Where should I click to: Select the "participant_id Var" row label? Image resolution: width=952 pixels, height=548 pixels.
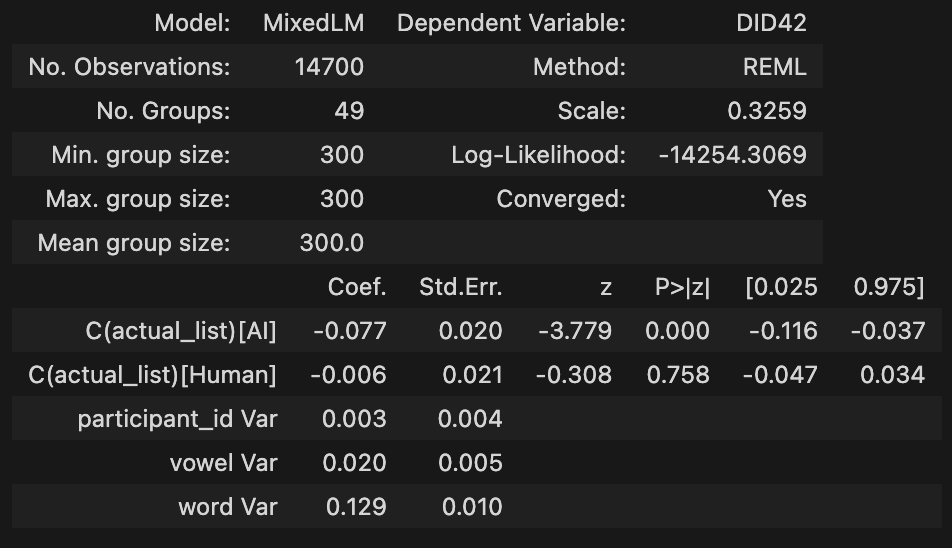click(177, 419)
